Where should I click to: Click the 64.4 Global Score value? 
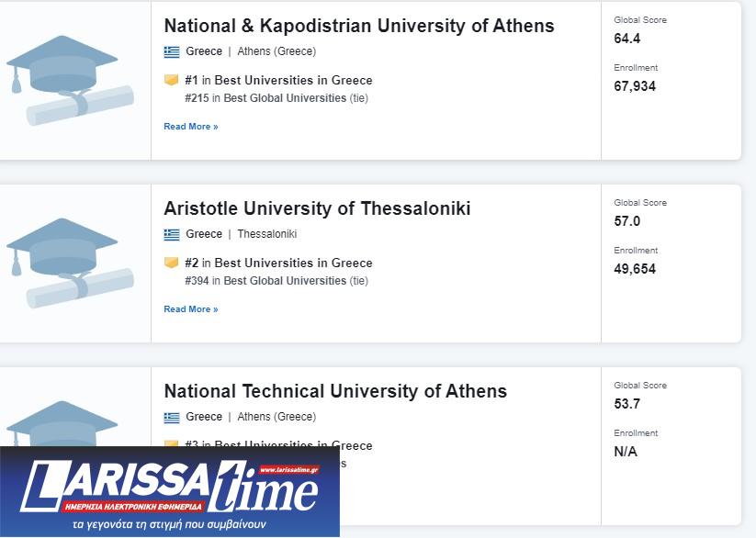click(627, 39)
